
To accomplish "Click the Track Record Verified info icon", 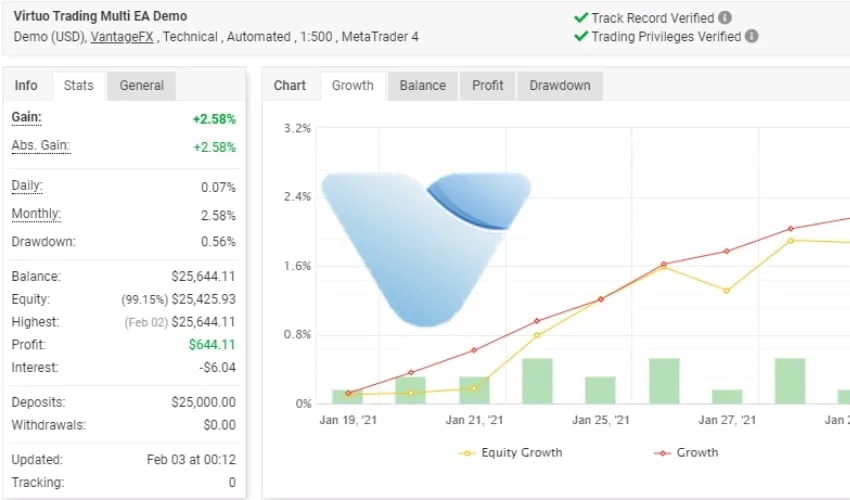I will 725,18.
